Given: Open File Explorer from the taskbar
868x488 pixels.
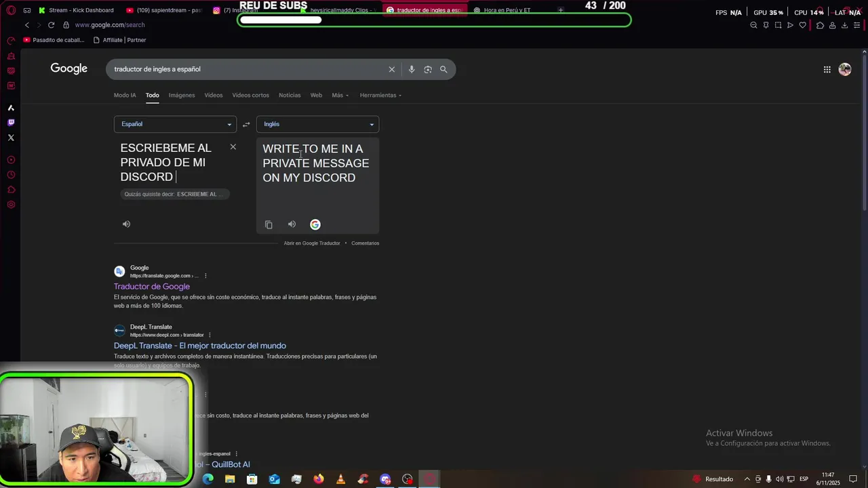Looking at the screenshot, I should [230, 479].
